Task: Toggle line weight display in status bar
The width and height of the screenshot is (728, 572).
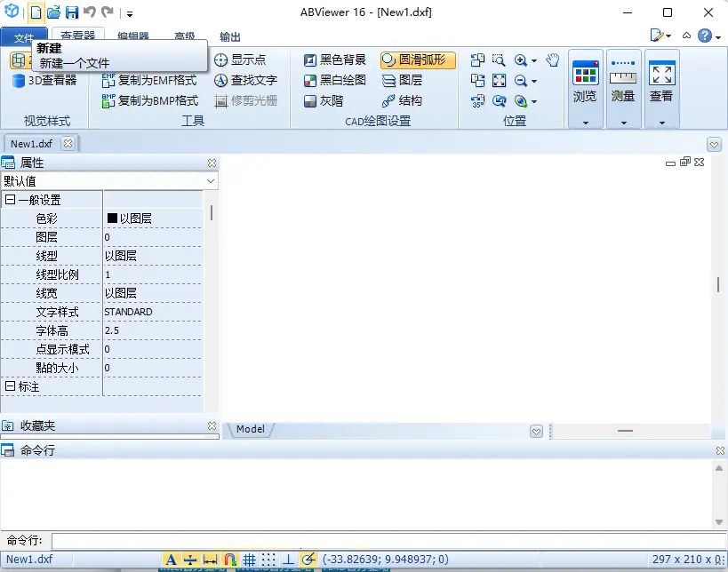Action: (190, 560)
